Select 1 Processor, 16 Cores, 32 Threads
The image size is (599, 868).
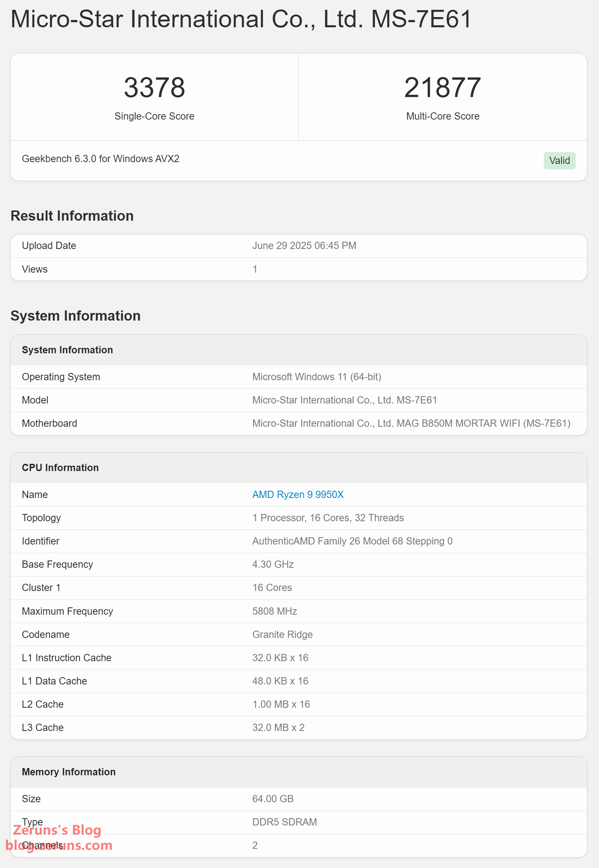pos(327,518)
